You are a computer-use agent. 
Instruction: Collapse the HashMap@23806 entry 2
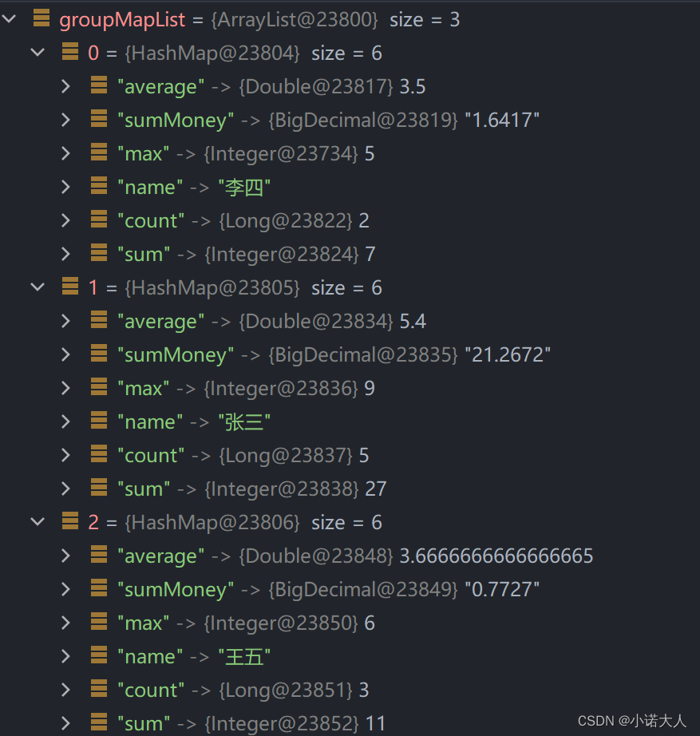tap(38, 521)
